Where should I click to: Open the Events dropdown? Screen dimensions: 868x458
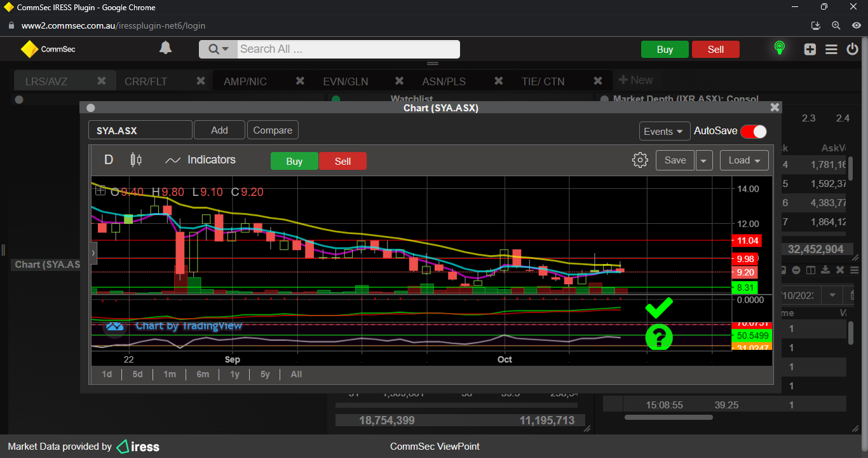tap(665, 131)
